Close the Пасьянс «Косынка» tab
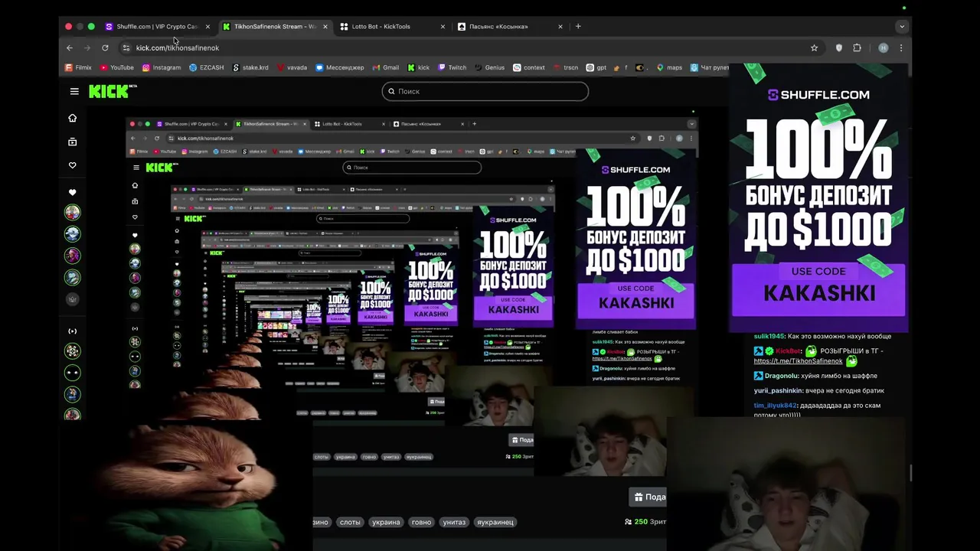 click(560, 26)
